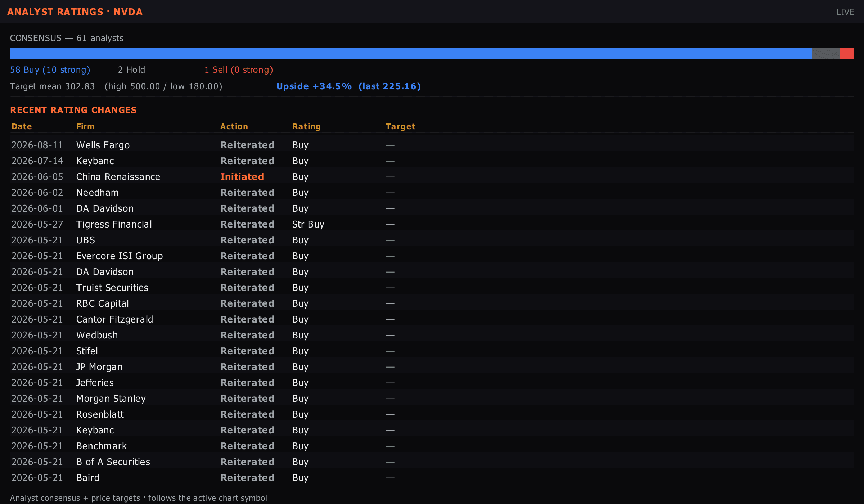This screenshot has width=864, height=504.
Task: Click the '58 Buy (10 strong)' label
Action: 50,70
